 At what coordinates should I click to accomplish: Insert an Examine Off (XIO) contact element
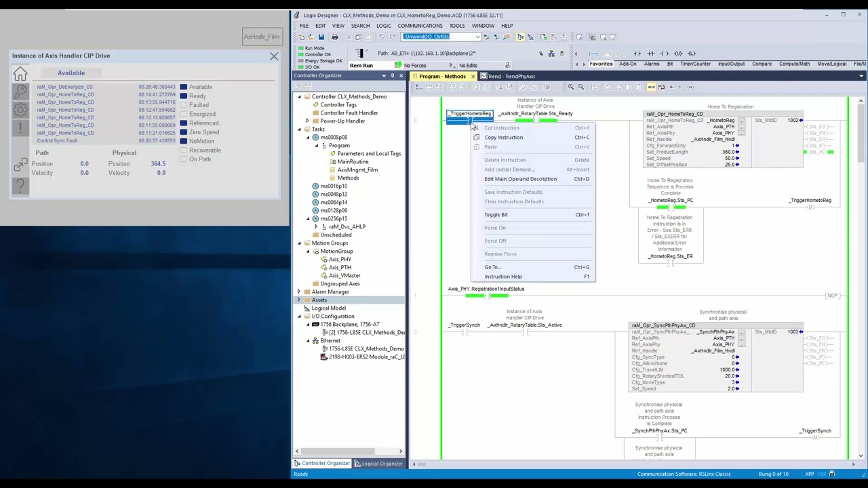(651, 54)
